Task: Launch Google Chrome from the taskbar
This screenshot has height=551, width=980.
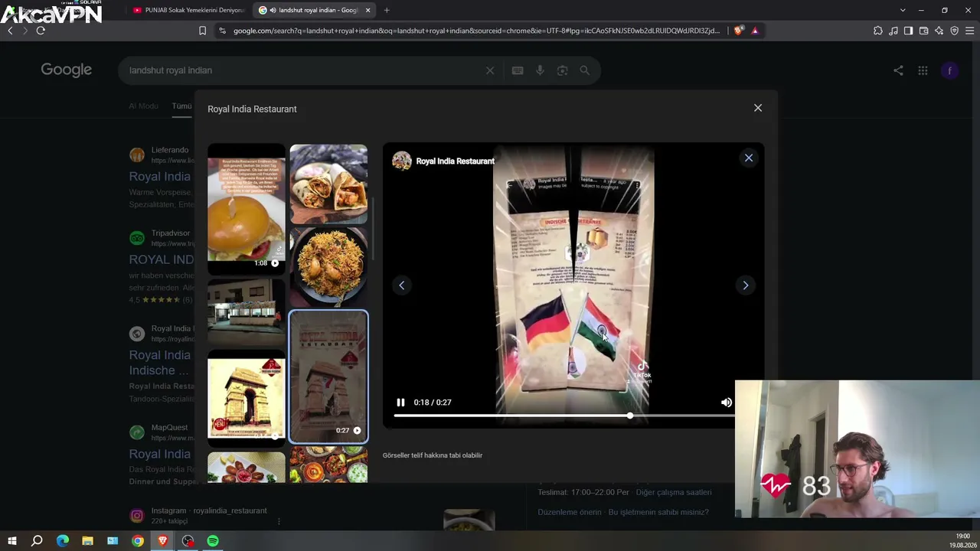Action: [138, 541]
